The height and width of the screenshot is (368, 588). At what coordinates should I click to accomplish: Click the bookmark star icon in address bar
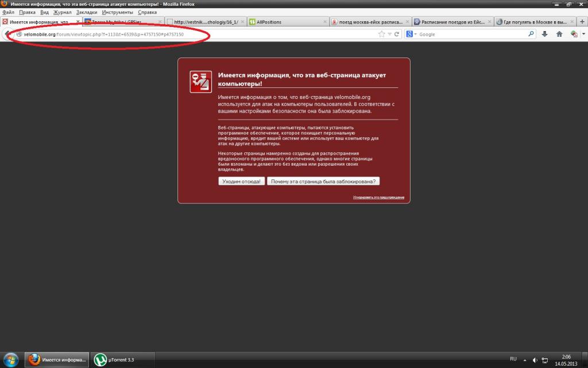[x=382, y=34]
